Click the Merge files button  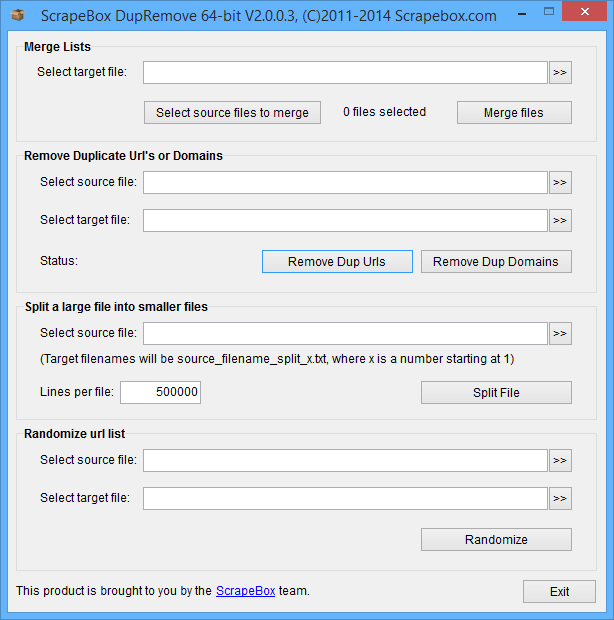(x=513, y=113)
